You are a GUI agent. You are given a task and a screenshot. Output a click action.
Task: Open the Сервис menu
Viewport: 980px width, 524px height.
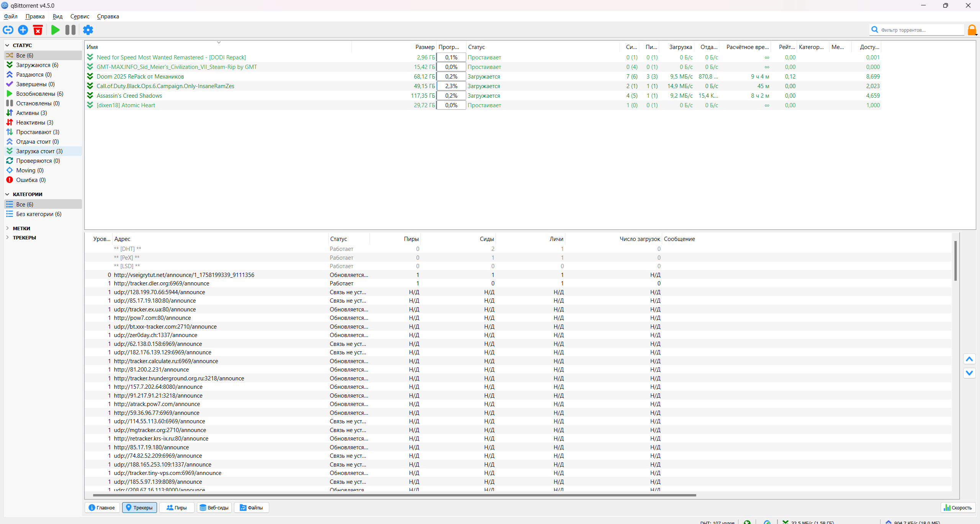[x=80, y=16]
